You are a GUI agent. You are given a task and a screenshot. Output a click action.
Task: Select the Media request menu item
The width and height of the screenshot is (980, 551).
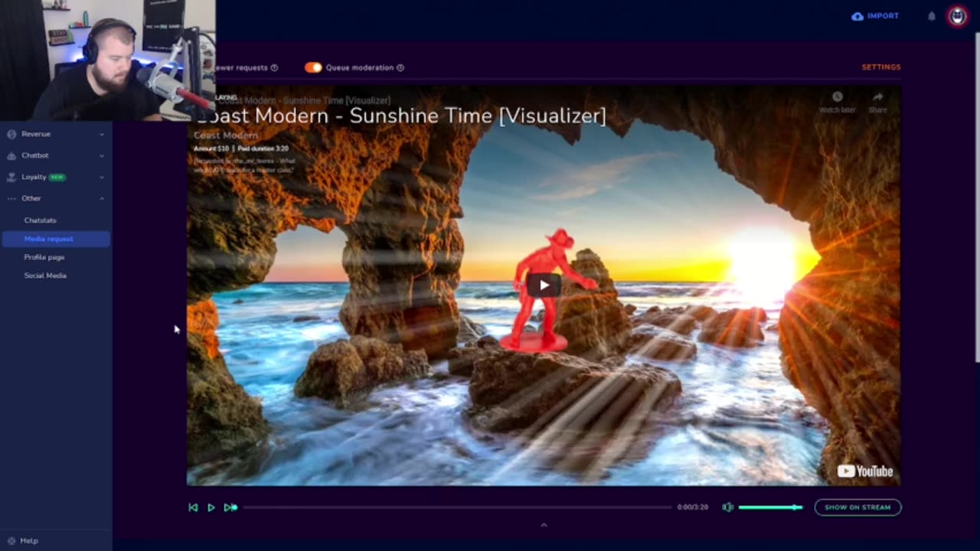click(56, 239)
